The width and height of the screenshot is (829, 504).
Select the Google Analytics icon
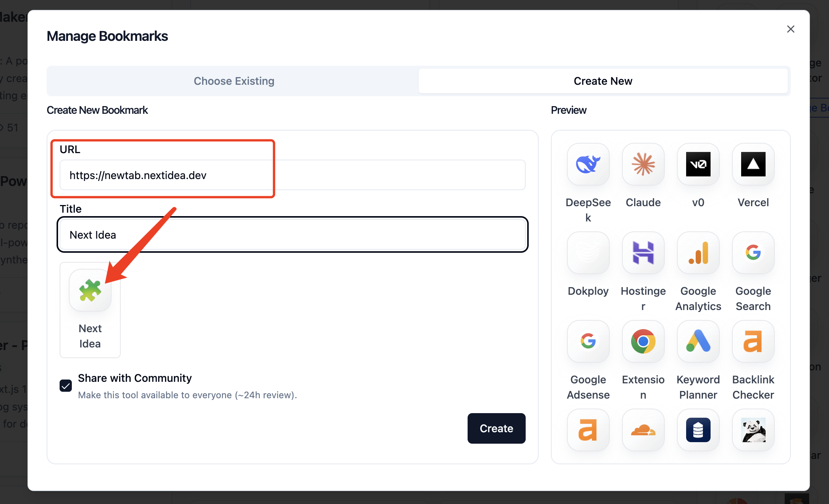(698, 253)
